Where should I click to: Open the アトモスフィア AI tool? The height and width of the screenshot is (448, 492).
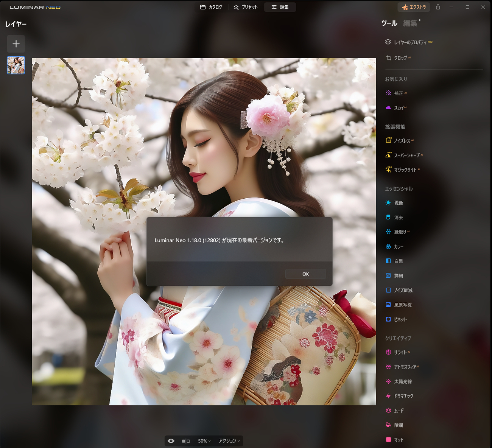click(402, 367)
